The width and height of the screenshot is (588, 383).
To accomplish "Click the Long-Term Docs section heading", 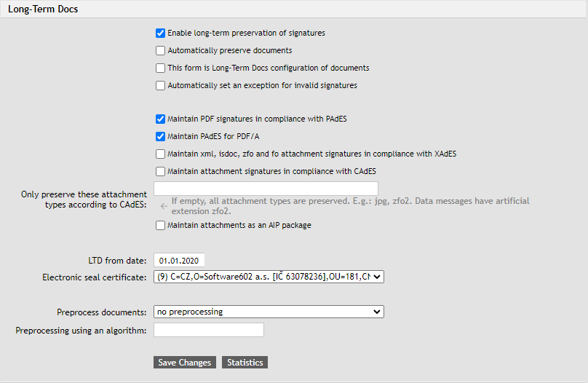I will coord(43,10).
